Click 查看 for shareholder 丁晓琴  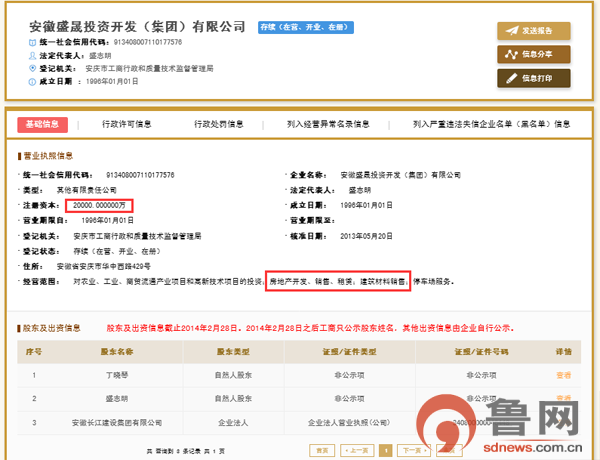[564, 376]
